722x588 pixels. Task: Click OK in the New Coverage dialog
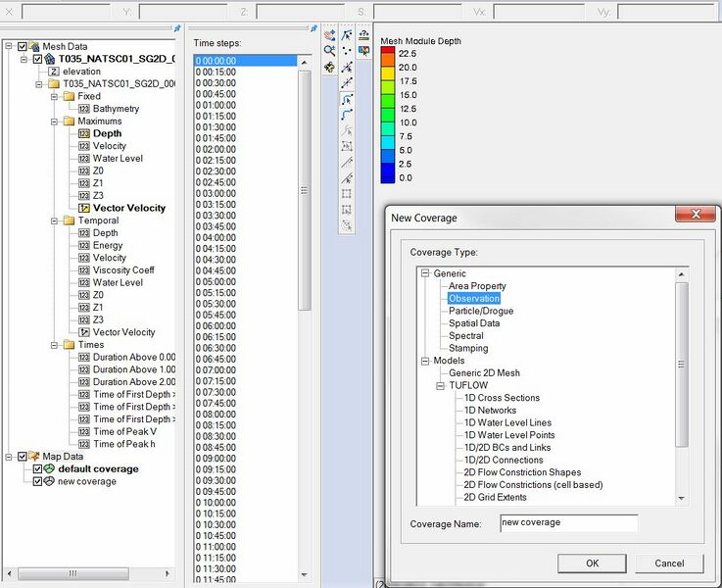592,563
